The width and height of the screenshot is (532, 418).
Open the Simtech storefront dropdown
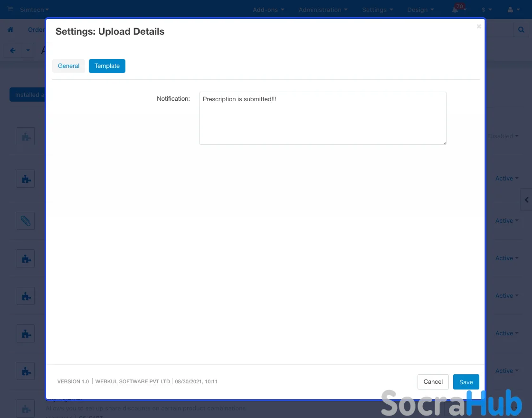click(34, 9)
